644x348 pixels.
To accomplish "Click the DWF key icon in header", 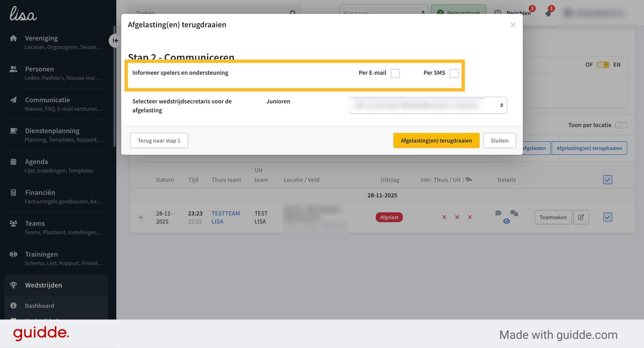I will coord(469,180).
